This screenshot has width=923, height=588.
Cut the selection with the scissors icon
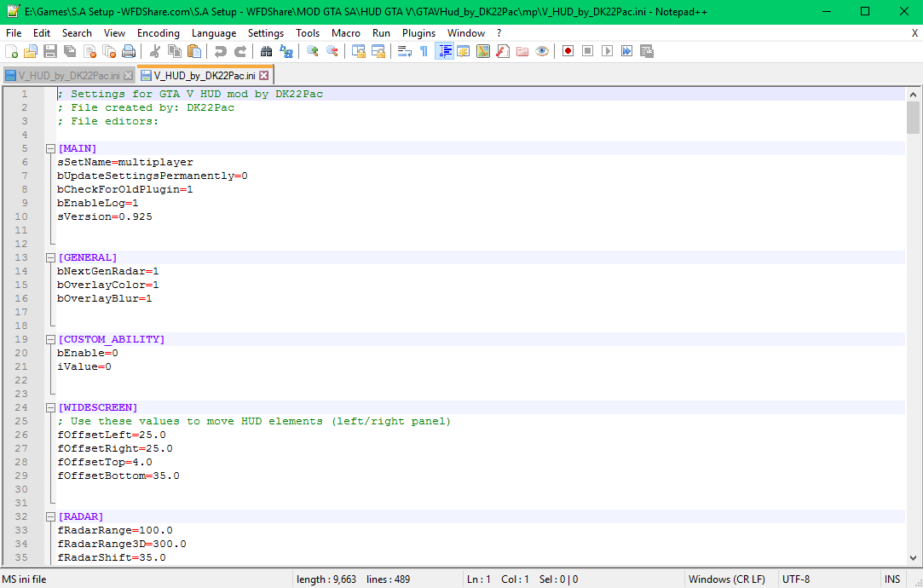pos(155,51)
